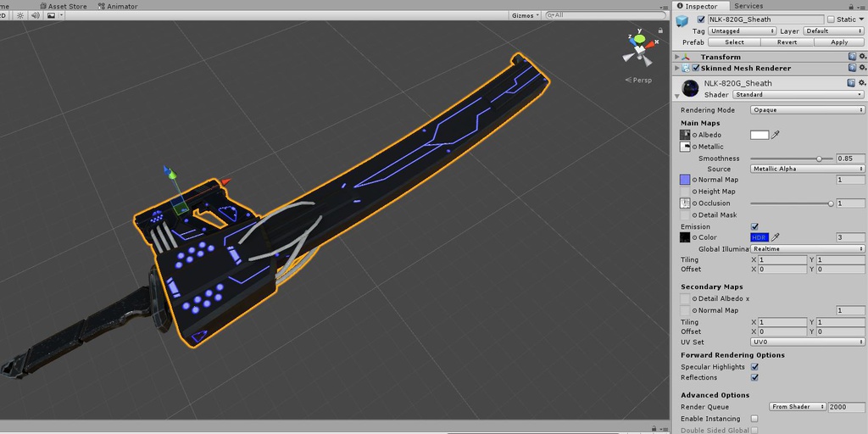Disable the Emission checkbox
Viewport: 868px width, 434px height.
[x=754, y=226]
